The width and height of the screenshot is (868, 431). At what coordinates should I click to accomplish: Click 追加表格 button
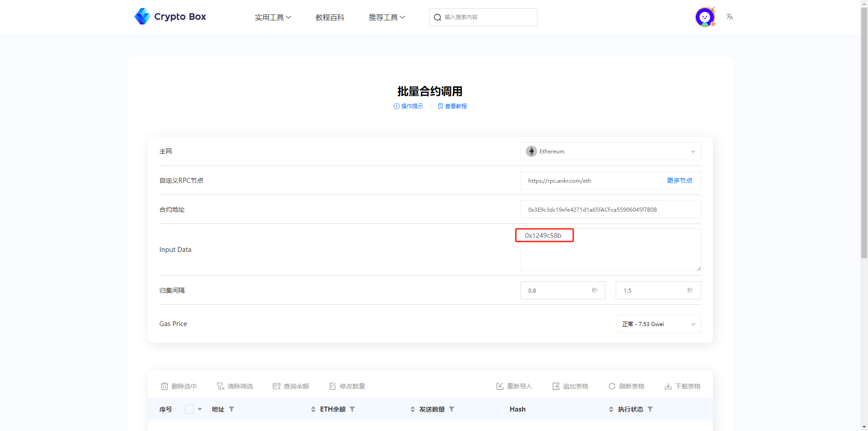coord(571,386)
